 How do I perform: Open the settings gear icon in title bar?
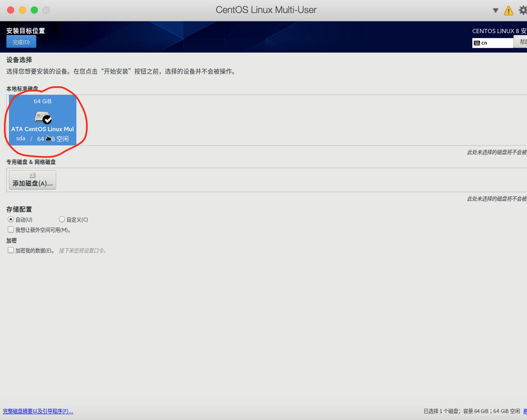click(523, 10)
